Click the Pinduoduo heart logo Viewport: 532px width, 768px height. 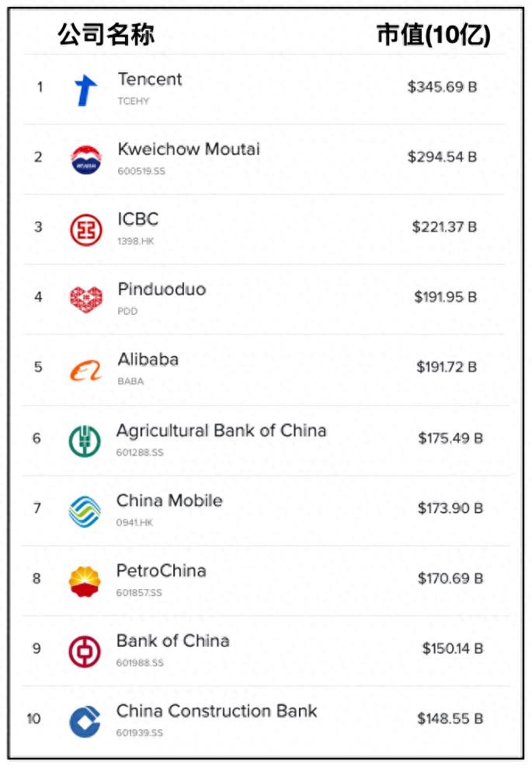pos(85,298)
